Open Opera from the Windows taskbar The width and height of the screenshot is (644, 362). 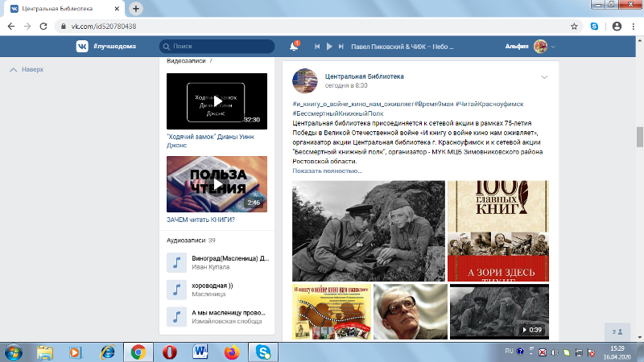click(x=170, y=352)
